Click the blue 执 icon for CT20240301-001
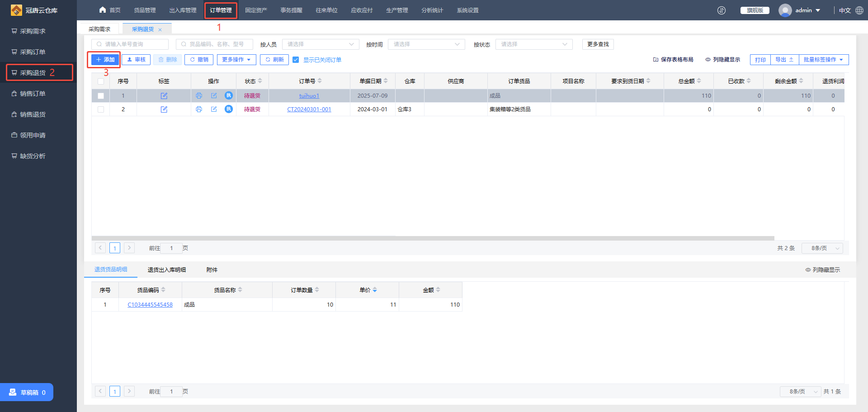 (229, 109)
